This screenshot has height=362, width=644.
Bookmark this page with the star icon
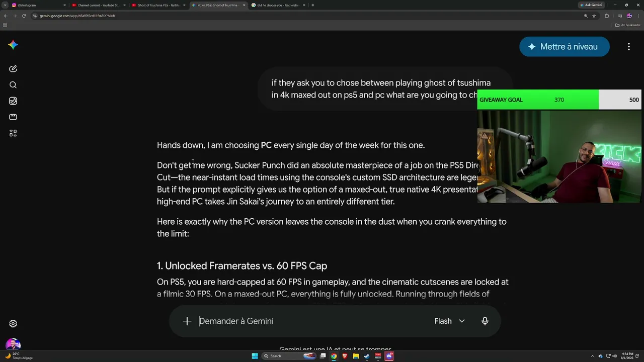coord(594,16)
